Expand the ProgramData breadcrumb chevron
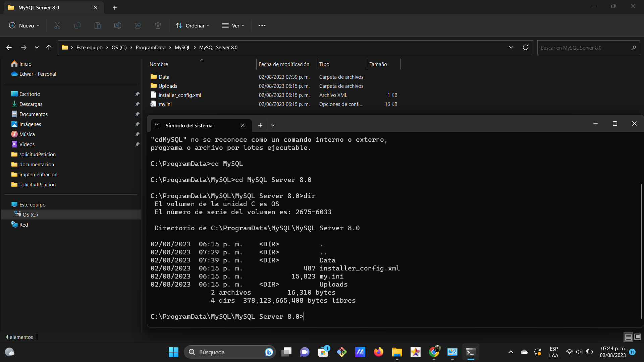Image resolution: width=644 pixels, height=362 pixels. [x=170, y=48]
